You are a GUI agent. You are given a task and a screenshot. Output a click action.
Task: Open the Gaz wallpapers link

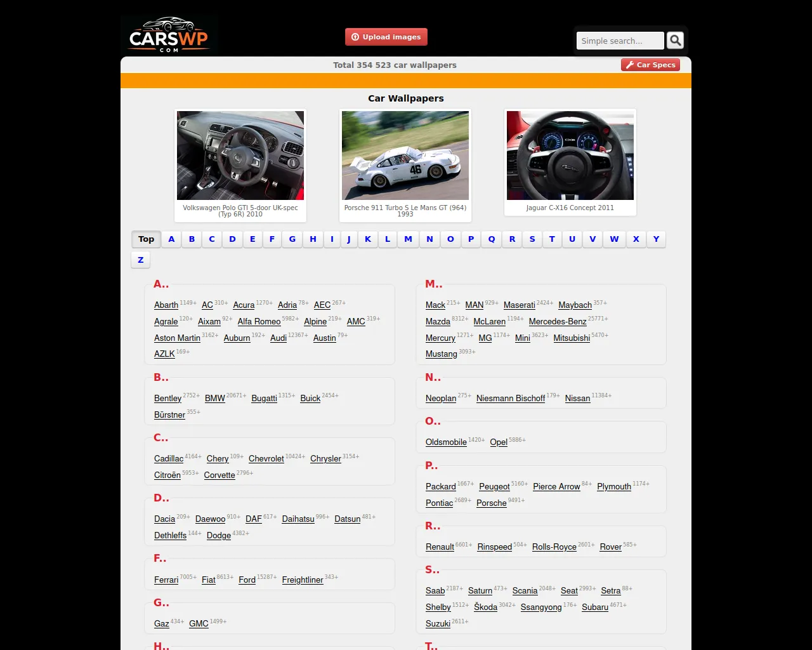pyautogui.click(x=162, y=624)
